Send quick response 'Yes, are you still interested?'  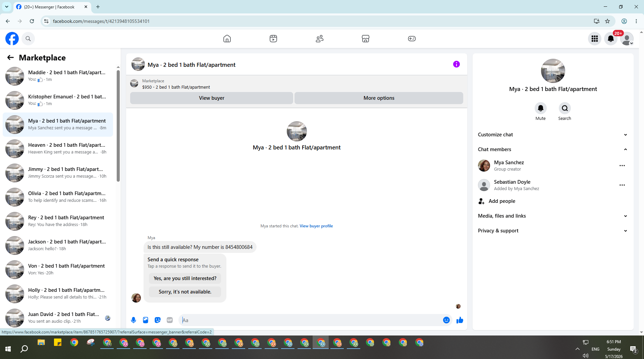point(185,278)
